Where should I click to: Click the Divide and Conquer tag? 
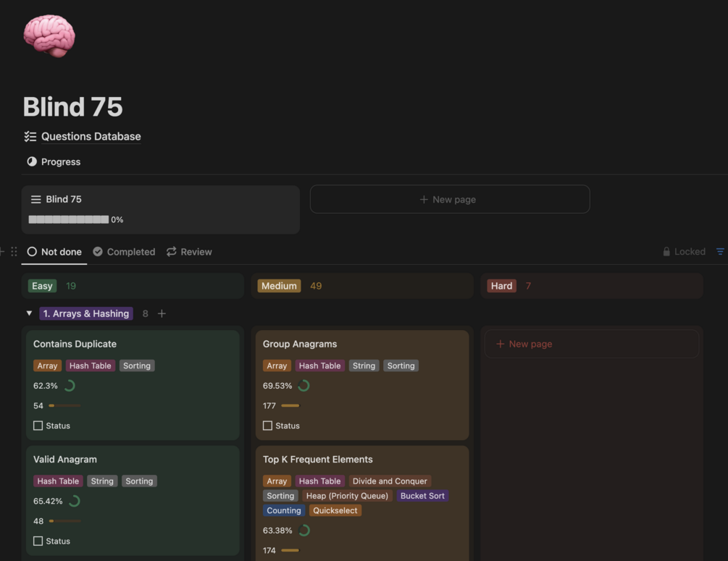pos(390,481)
